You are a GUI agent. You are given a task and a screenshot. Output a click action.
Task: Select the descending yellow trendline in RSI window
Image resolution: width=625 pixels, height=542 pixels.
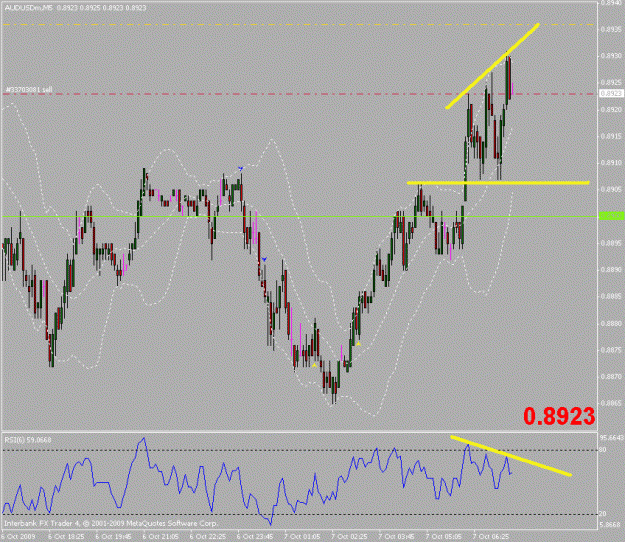[511, 456]
